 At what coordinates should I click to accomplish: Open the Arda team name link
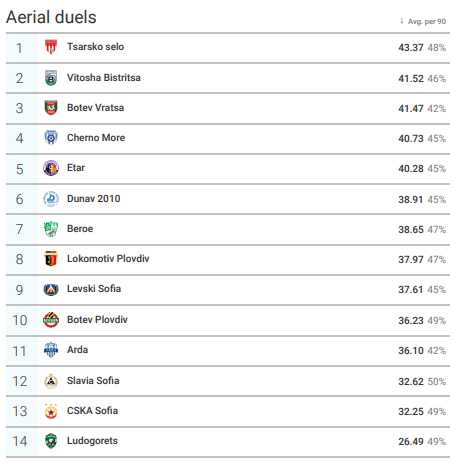77,350
